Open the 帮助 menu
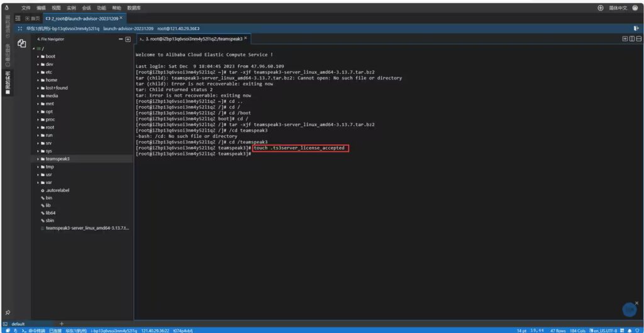 point(116,8)
